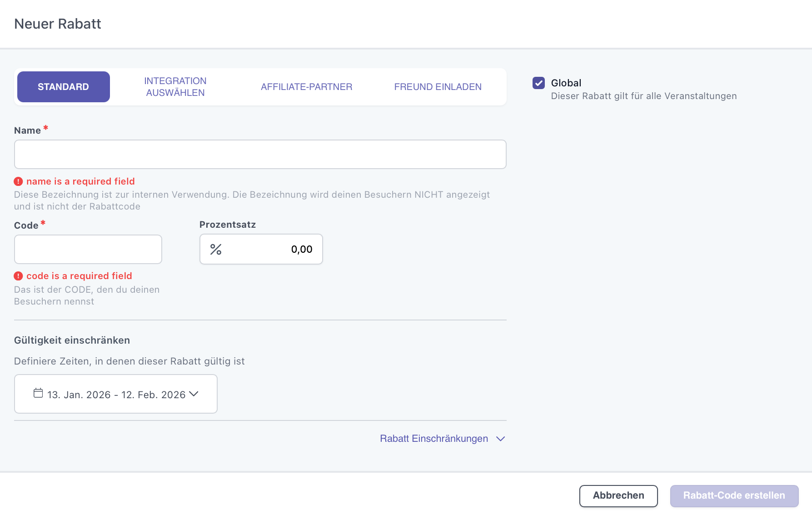
Task: Click the Rabatt-Code erstellen button
Action: point(734,495)
